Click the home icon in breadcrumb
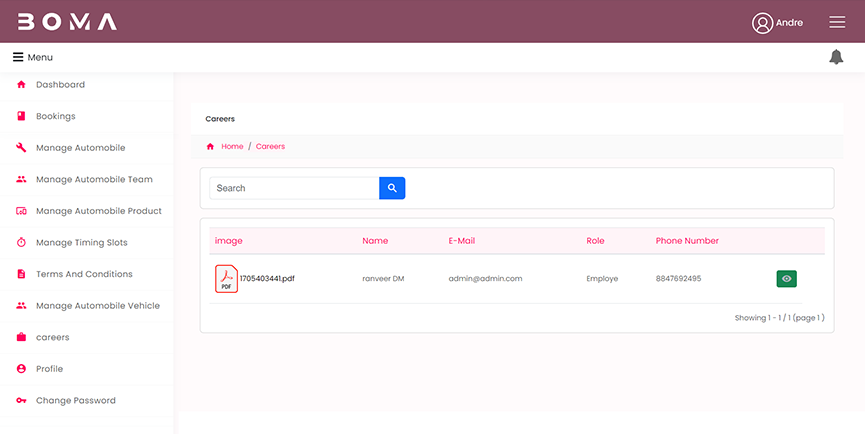The image size is (865, 435). [210, 146]
